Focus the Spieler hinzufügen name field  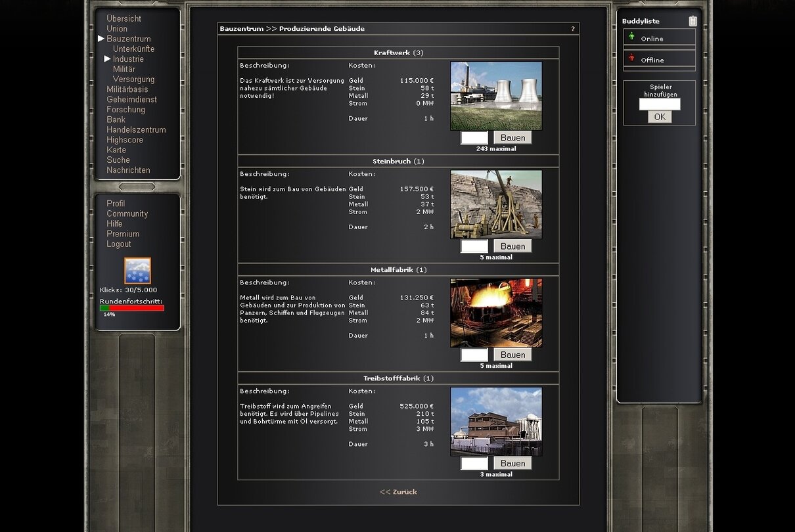[x=660, y=104]
